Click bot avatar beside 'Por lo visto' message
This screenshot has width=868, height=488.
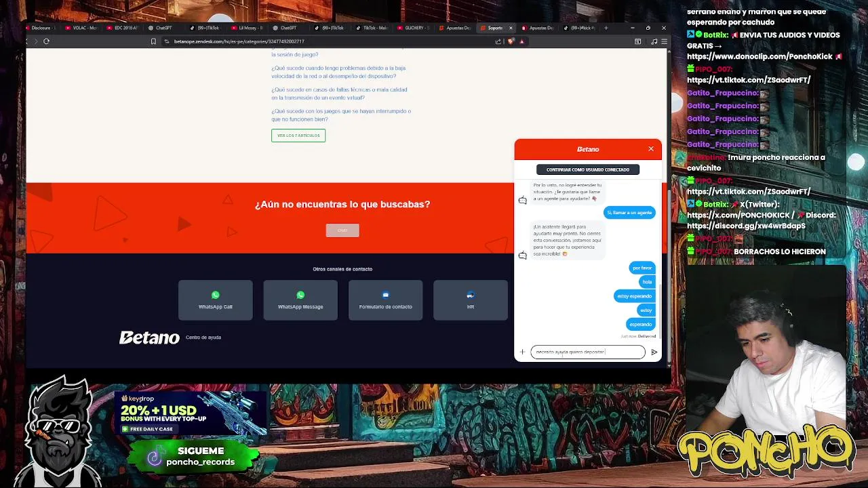(x=522, y=200)
